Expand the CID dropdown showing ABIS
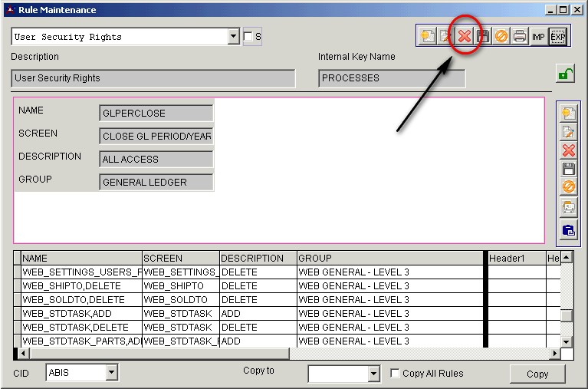The width and height of the screenshot is (588, 389). click(111, 373)
